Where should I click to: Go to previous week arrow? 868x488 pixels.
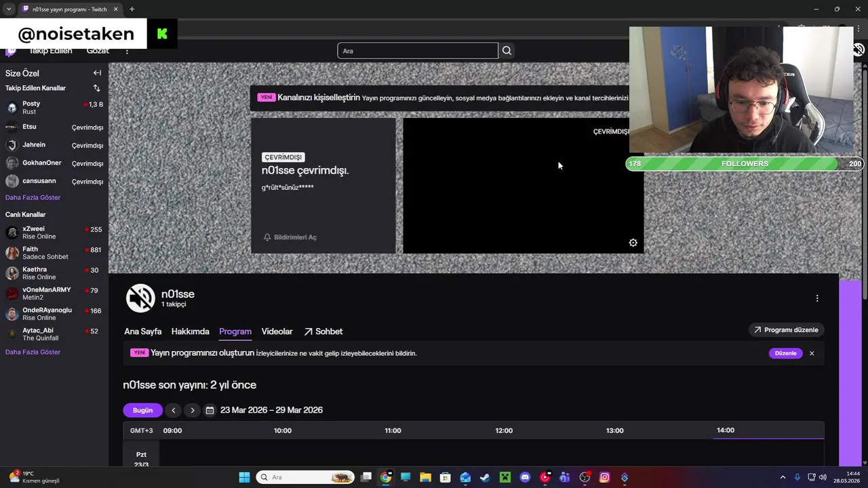tap(173, 410)
